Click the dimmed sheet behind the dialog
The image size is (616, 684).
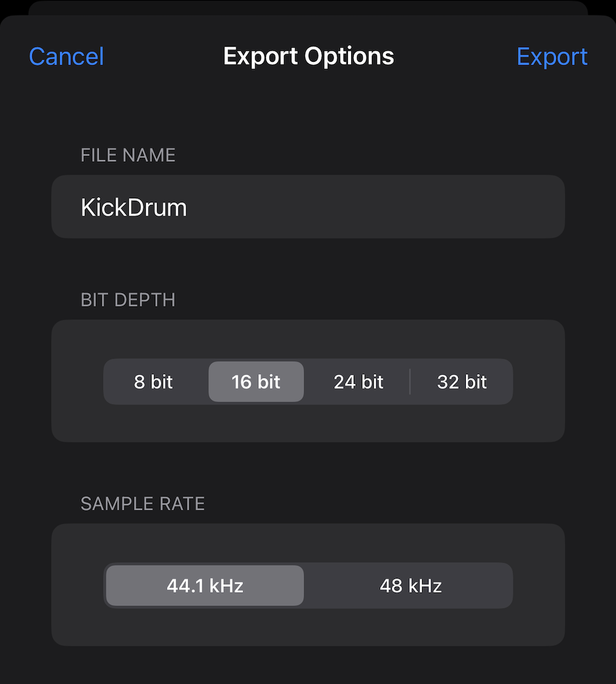pos(308,6)
